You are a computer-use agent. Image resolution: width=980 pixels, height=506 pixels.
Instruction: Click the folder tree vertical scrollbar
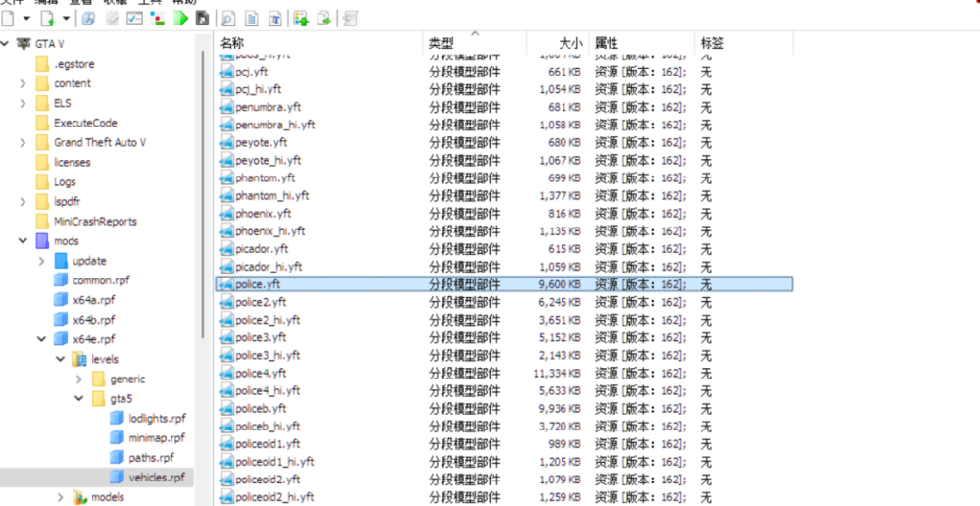pos(203,194)
